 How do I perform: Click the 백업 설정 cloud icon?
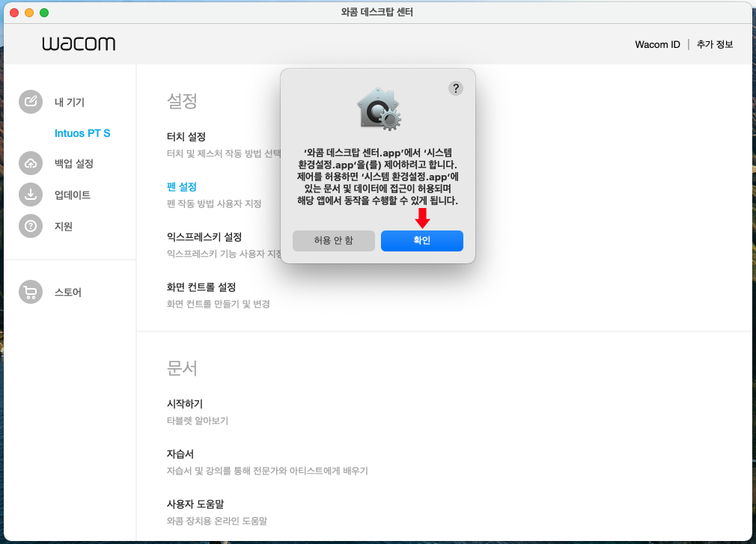[31, 163]
